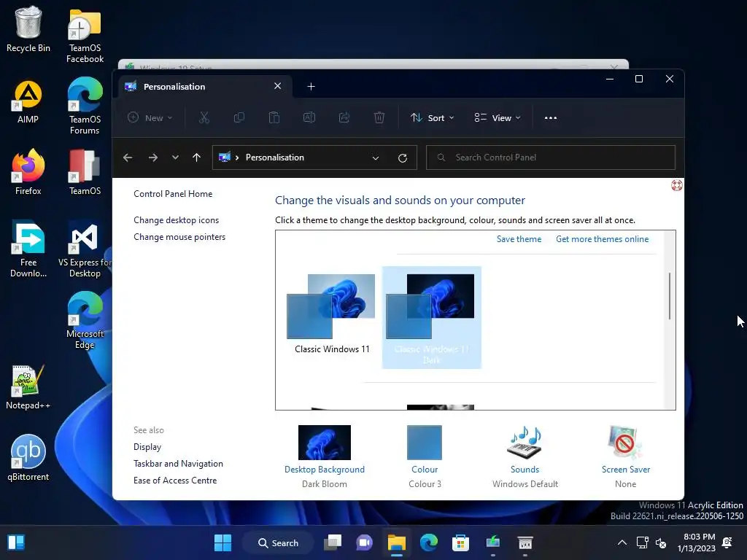The height and width of the screenshot is (560, 747).
Task: Open the Recycle Bin desktop icon
Action: [x=28, y=28]
